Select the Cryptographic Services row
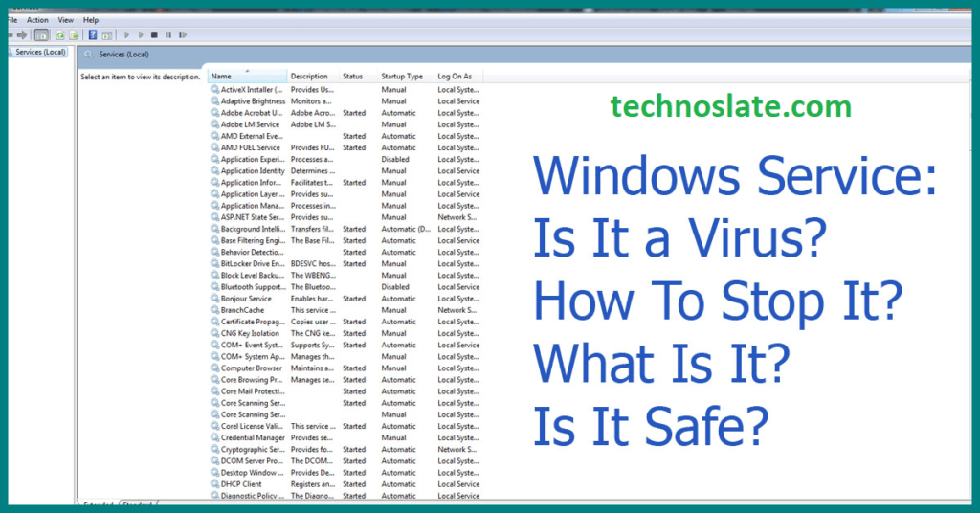This screenshot has width=980, height=513. tap(345, 449)
